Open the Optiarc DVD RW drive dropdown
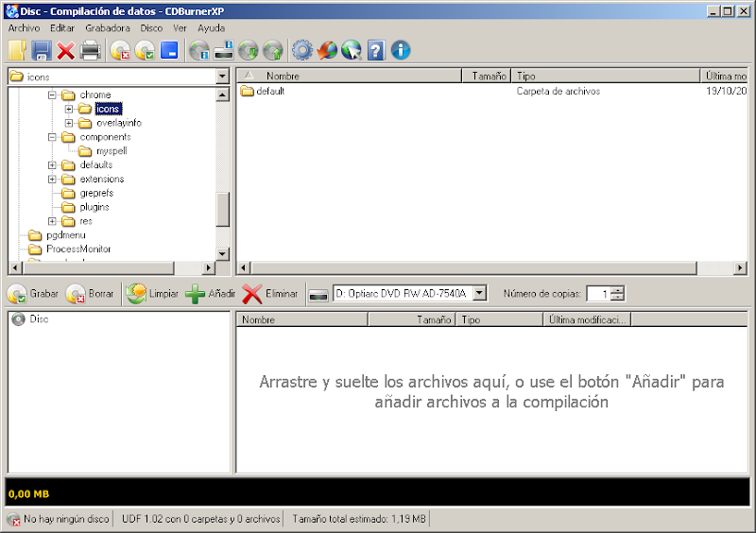This screenshot has width=756, height=533. pos(479,293)
